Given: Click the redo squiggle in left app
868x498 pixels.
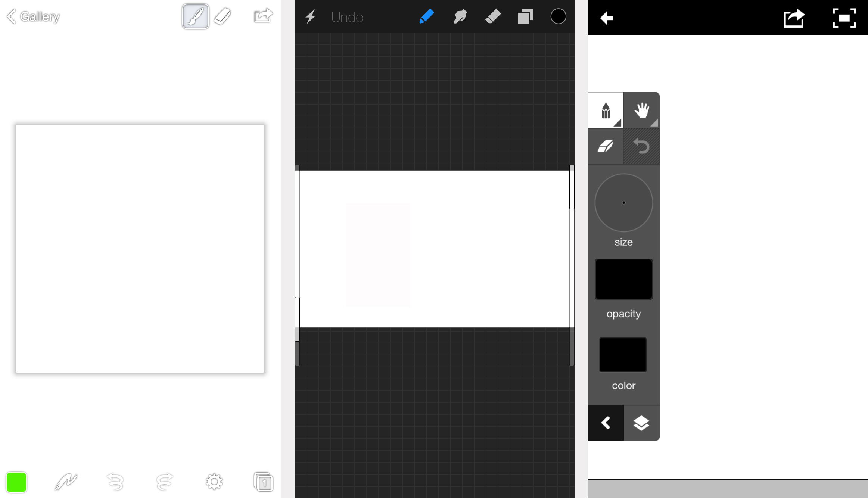Looking at the screenshot, I should pos(165,482).
